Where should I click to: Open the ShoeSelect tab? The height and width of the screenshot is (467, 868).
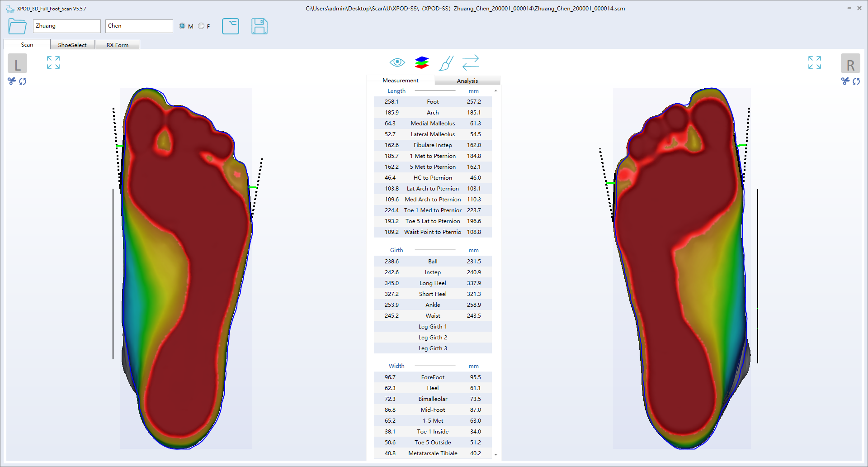(72, 45)
